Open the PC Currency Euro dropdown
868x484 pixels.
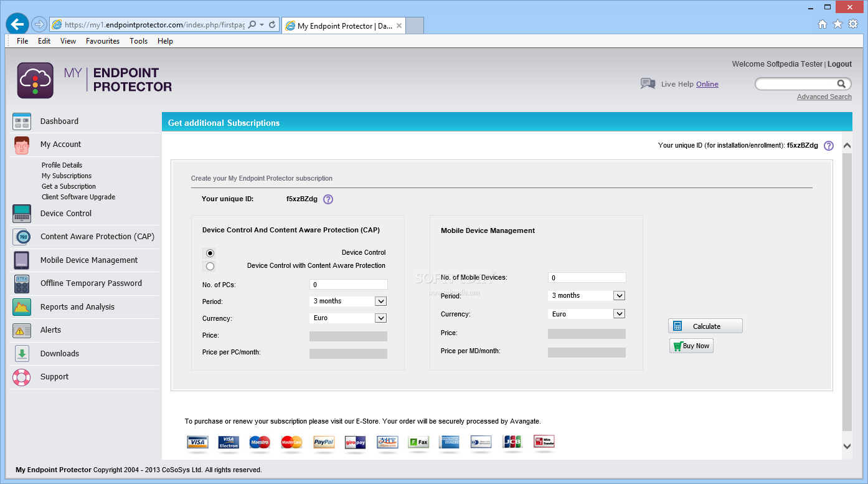point(348,318)
